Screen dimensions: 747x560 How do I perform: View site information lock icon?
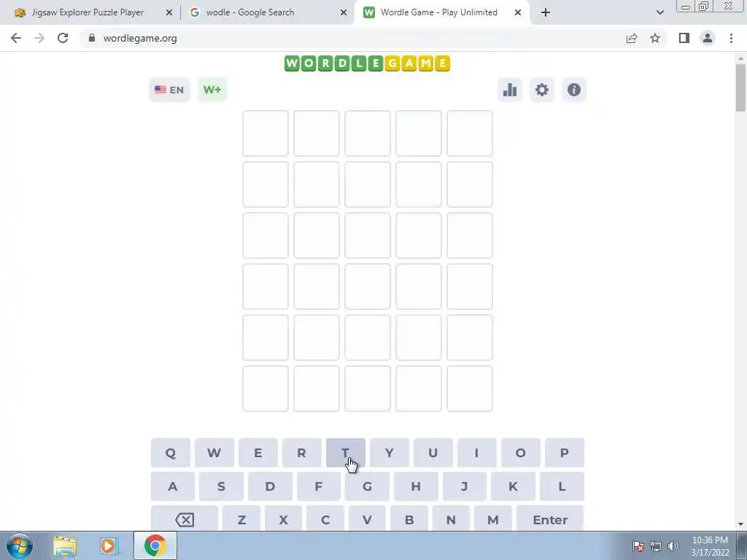(x=92, y=38)
